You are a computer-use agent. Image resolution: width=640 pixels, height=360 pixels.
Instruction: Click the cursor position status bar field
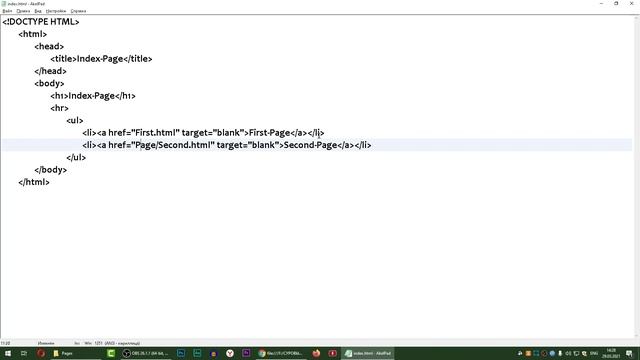tap(5, 343)
